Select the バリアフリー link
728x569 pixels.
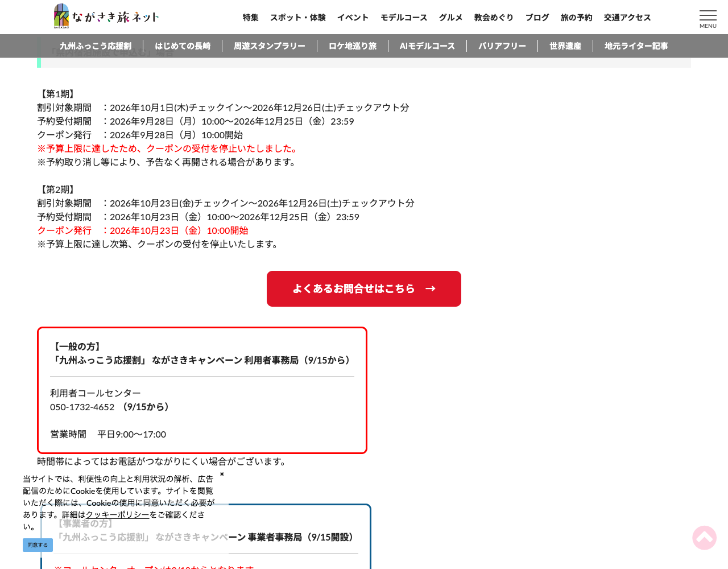(502, 46)
